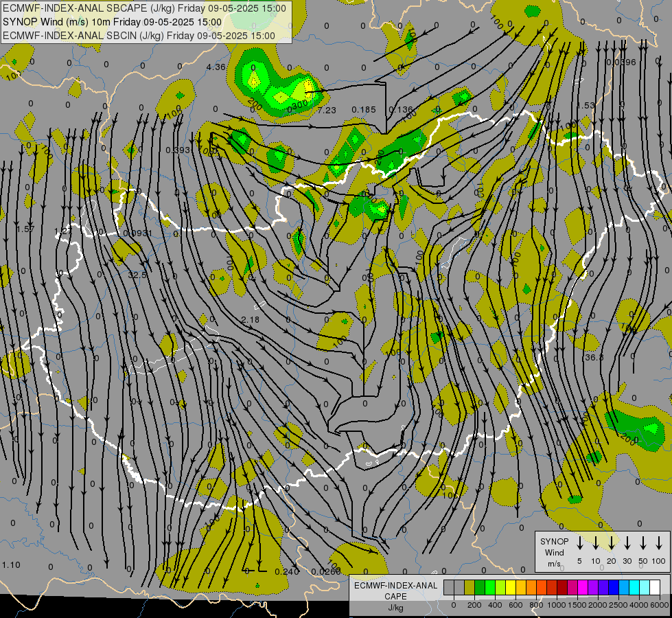Click the 0.0260 value on the map

326,572
